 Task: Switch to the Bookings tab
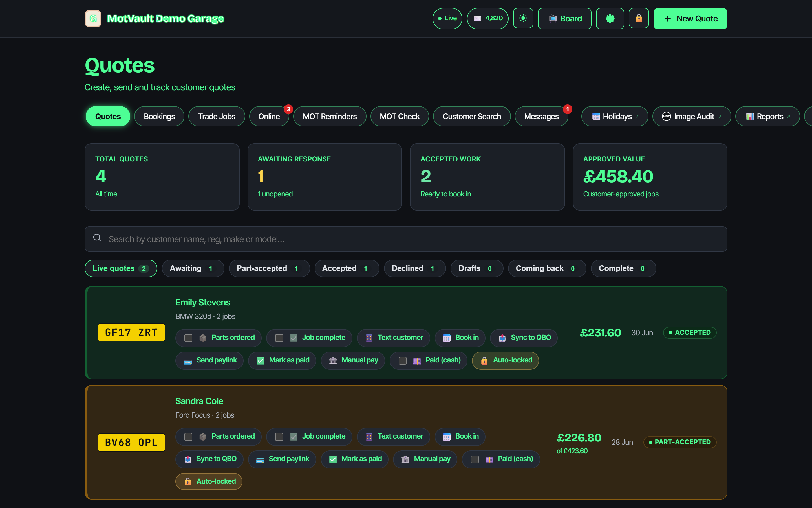coord(159,116)
